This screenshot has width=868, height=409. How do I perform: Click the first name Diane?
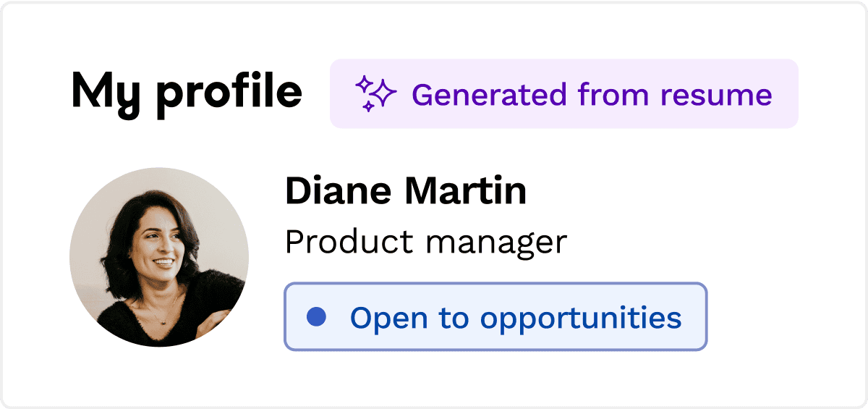coord(338,191)
